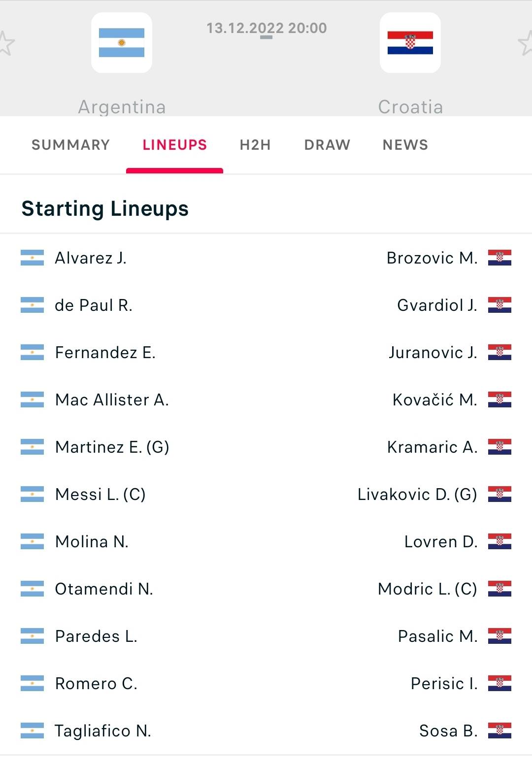Favorite Argentina with the left star
This screenshot has width=532, height=765.
(6, 43)
